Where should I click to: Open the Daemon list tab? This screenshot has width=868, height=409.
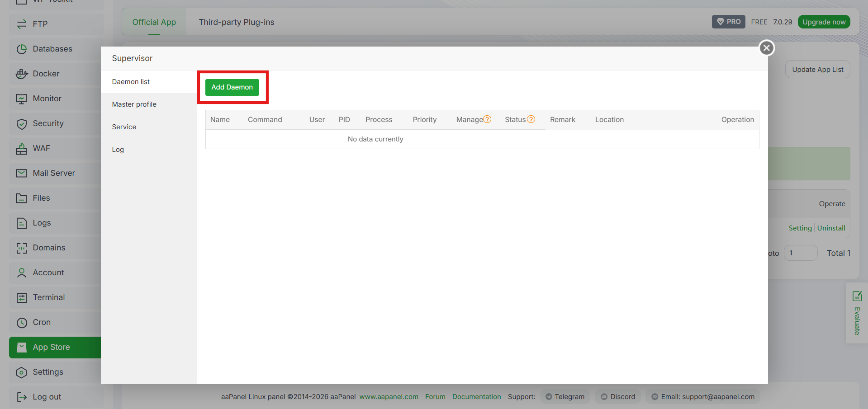(149, 82)
